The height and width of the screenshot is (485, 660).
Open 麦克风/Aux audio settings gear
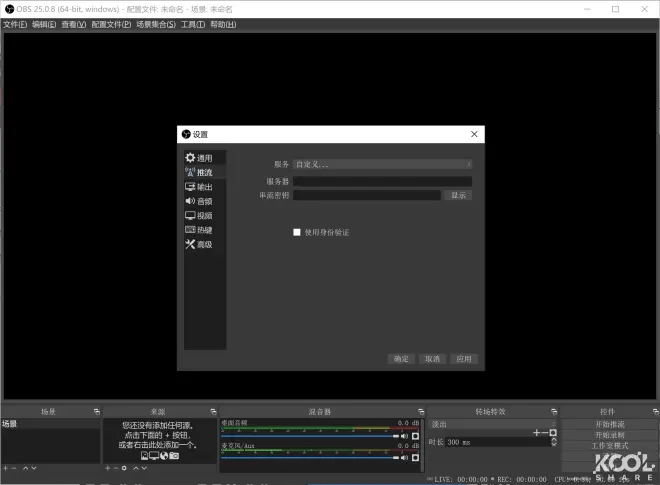click(x=415, y=458)
